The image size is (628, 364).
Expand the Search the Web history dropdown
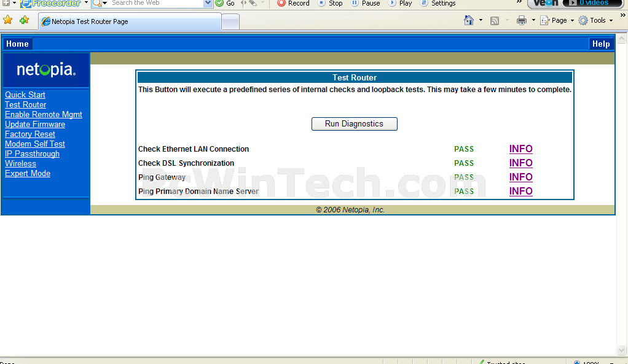coord(208,3)
